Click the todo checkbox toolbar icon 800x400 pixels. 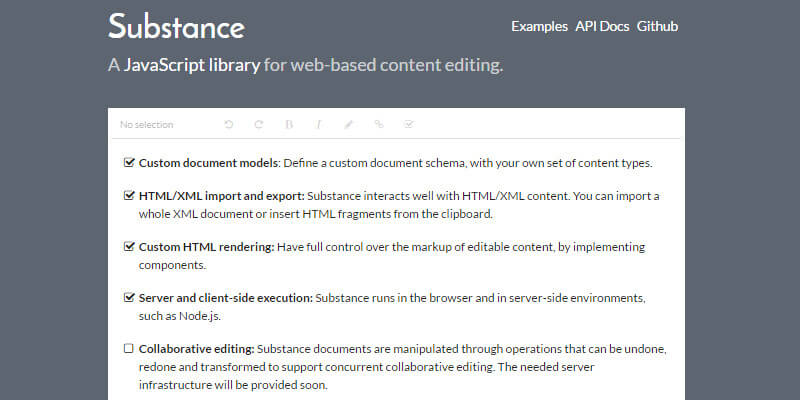coord(408,125)
